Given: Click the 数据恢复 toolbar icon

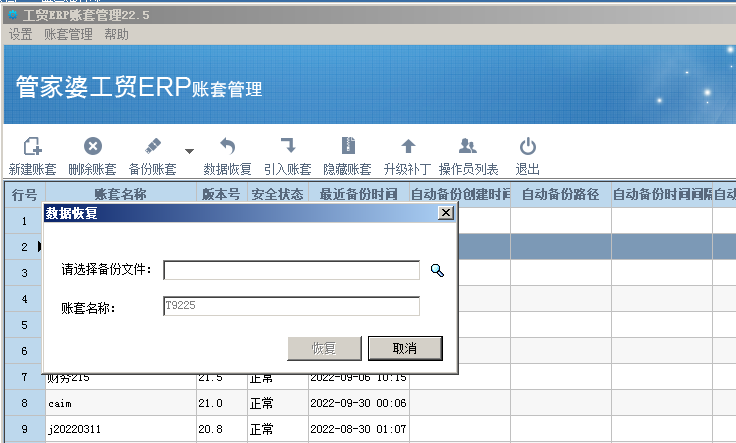Looking at the screenshot, I should click(x=228, y=146).
